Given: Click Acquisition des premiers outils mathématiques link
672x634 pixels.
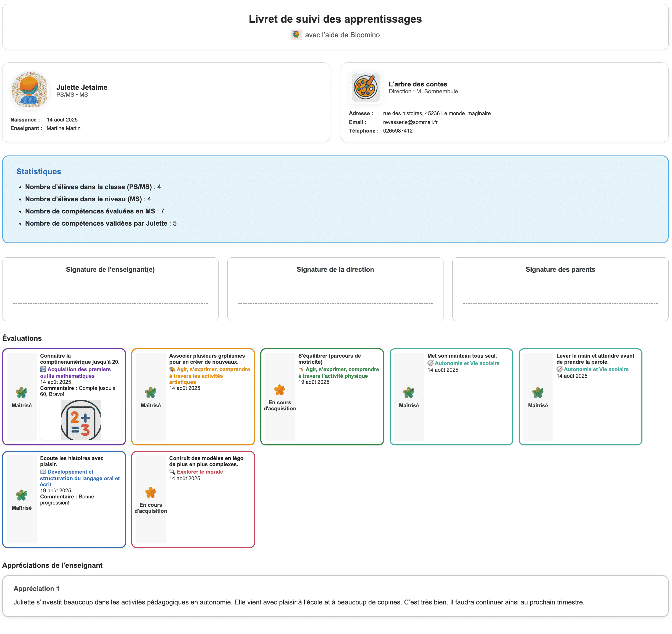Looking at the screenshot, I should coord(75,373).
